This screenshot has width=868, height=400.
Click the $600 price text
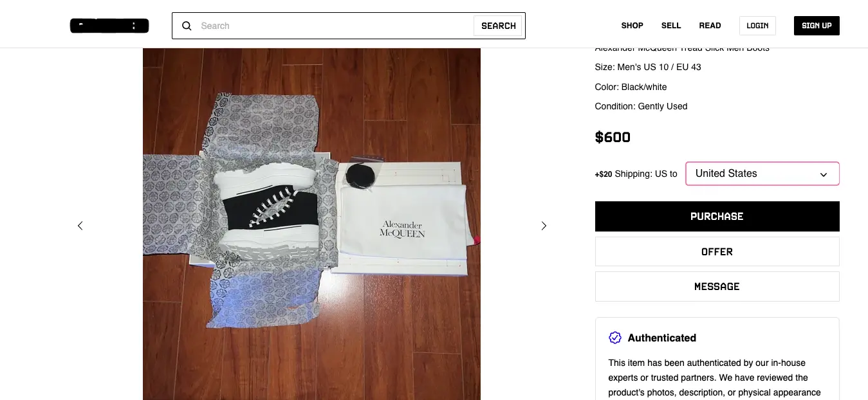tap(612, 137)
